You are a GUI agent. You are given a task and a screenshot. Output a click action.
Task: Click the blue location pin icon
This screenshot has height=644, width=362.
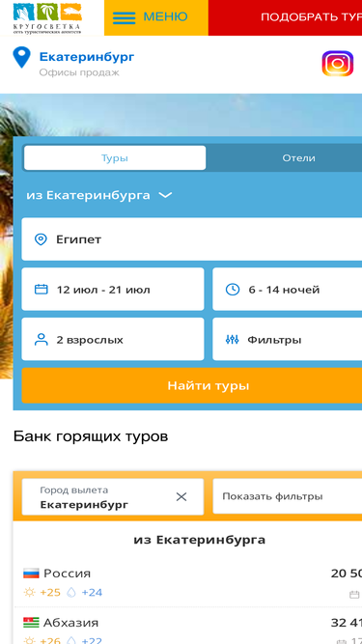click(21, 58)
